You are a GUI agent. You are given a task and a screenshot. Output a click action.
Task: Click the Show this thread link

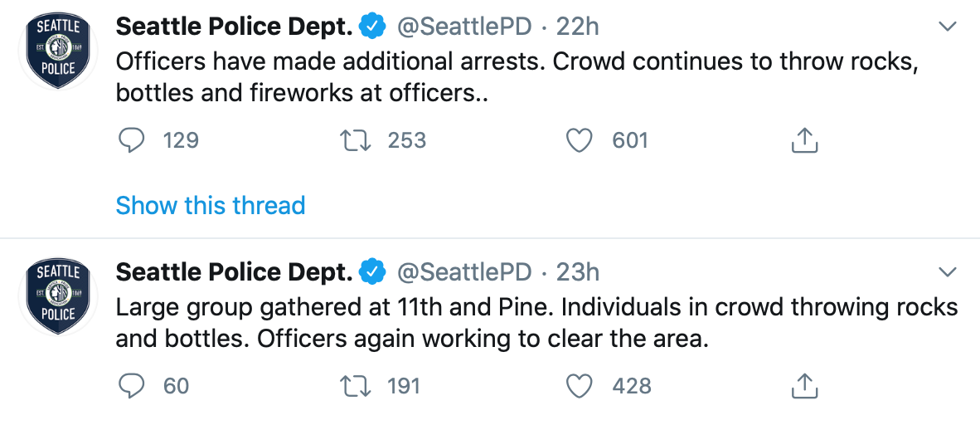tap(211, 205)
